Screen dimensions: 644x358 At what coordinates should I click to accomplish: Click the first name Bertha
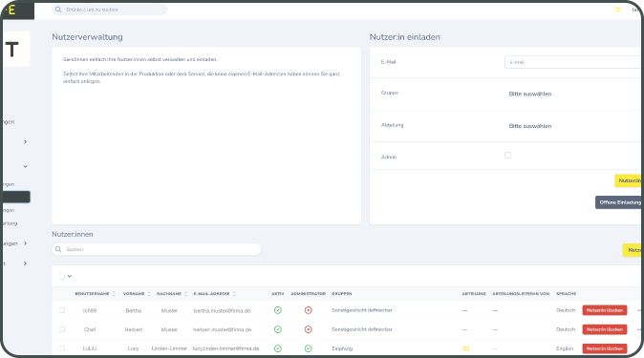coord(134,311)
